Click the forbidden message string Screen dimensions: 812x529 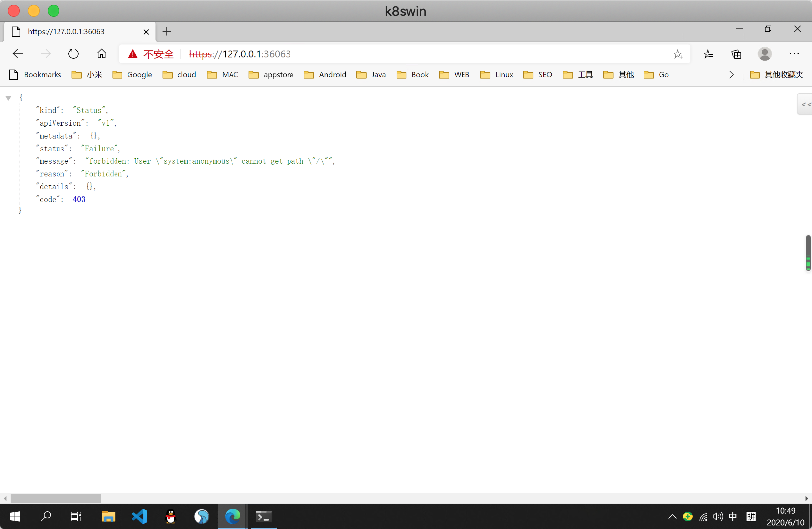[209, 161]
